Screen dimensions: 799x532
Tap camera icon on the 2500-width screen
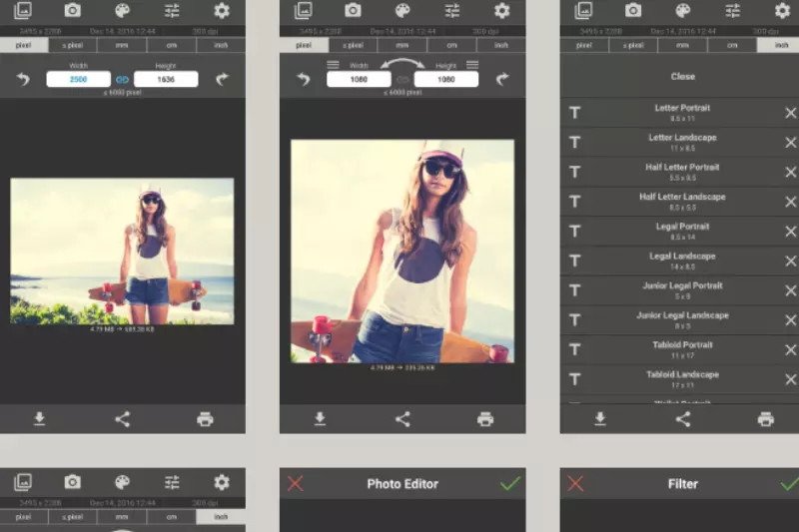point(72,10)
